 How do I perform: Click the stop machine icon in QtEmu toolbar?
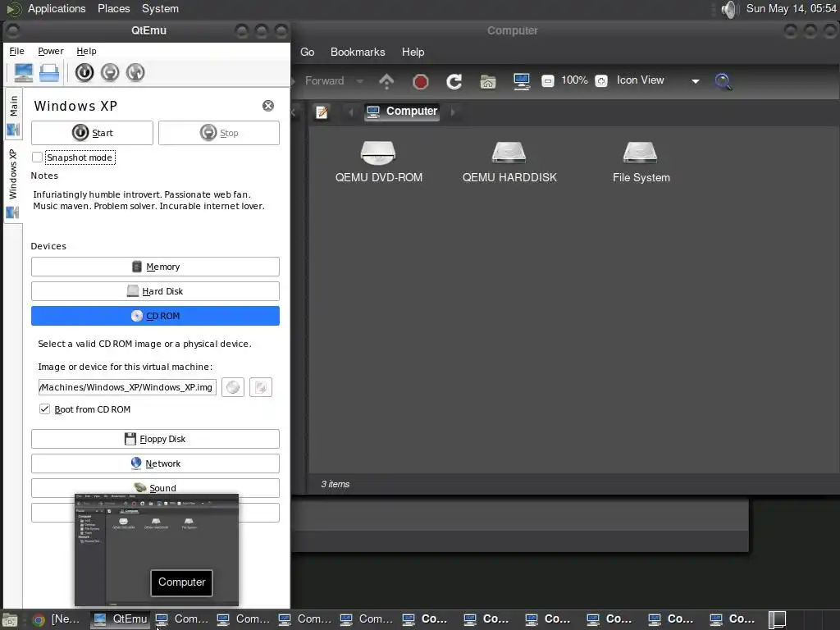click(x=110, y=72)
